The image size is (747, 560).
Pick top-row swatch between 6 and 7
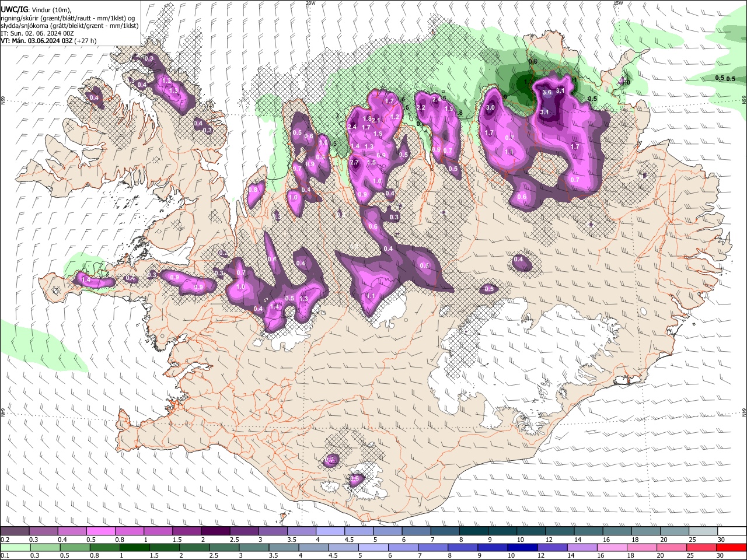coord(417,531)
